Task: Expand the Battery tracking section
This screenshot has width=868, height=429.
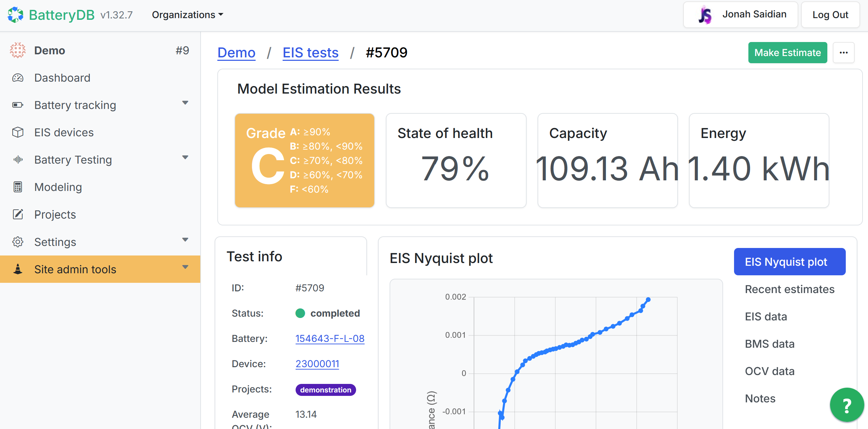Action: pos(185,102)
